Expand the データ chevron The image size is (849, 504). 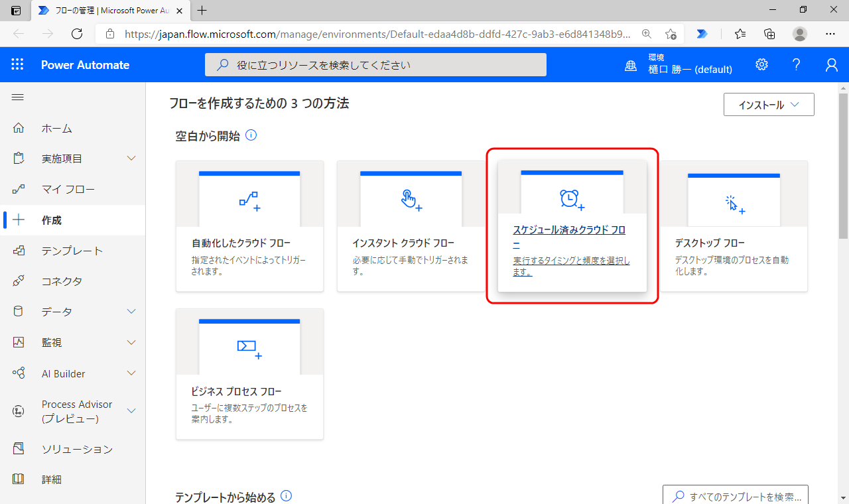point(131,312)
